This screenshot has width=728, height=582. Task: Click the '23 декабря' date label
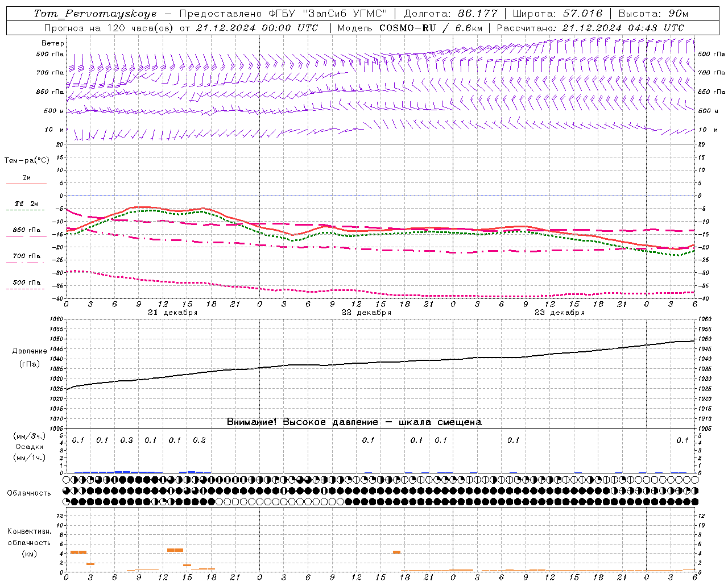560,313
